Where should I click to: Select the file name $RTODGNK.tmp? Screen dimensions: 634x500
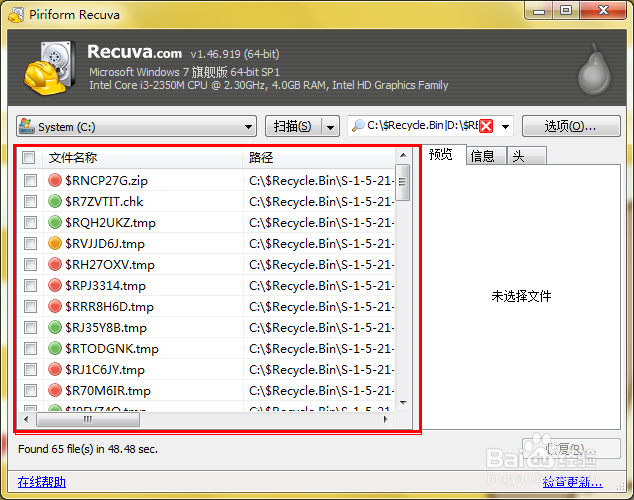(112, 348)
